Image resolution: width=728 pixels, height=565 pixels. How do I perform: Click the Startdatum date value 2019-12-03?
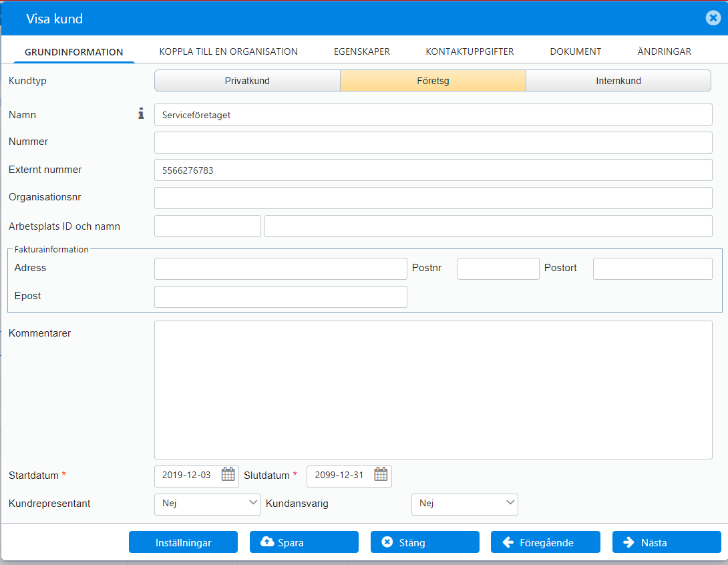coord(186,475)
